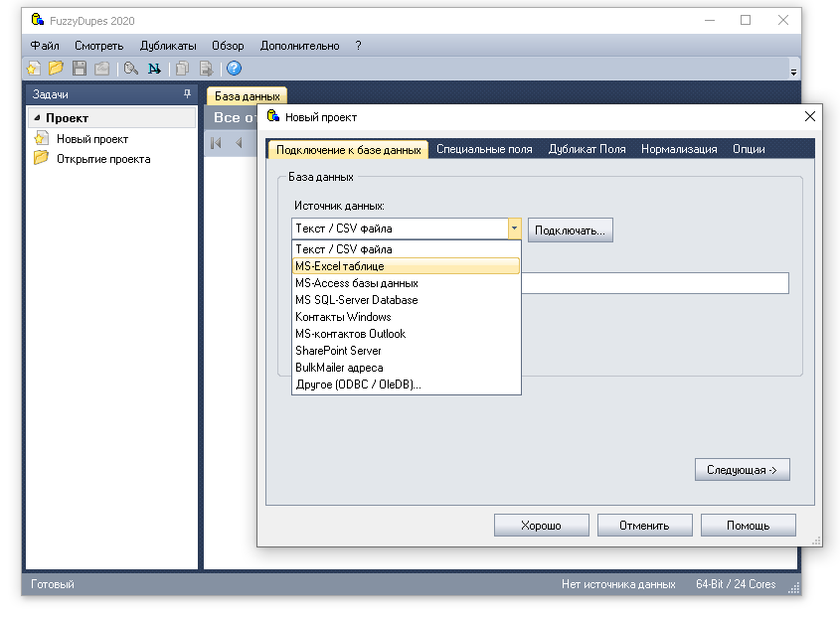Choose MS-Excel таблице from dropdown list
The image size is (840, 617).
[x=406, y=266]
